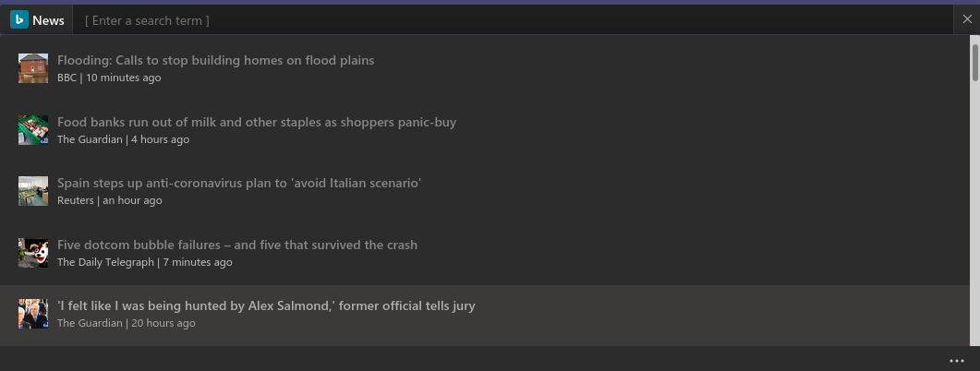
Task: Select the News tab label
Action: (48, 20)
